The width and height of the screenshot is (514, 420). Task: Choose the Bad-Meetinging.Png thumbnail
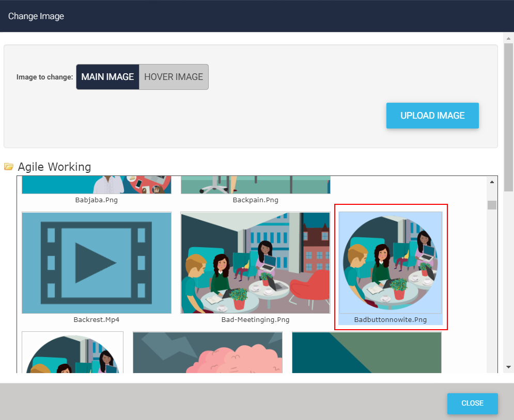(x=255, y=263)
